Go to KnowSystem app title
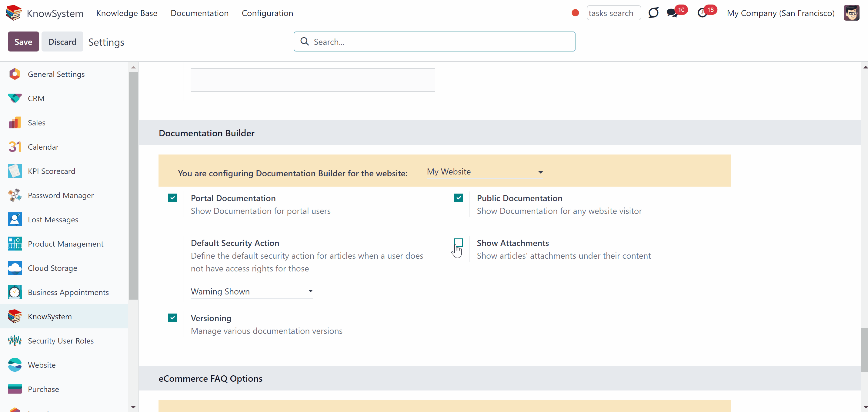 [x=55, y=13]
